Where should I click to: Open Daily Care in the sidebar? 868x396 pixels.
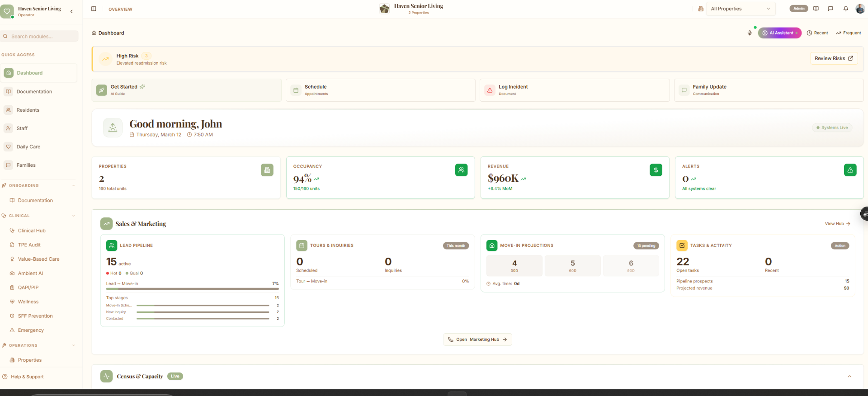pyautogui.click(x=38, y=146)
